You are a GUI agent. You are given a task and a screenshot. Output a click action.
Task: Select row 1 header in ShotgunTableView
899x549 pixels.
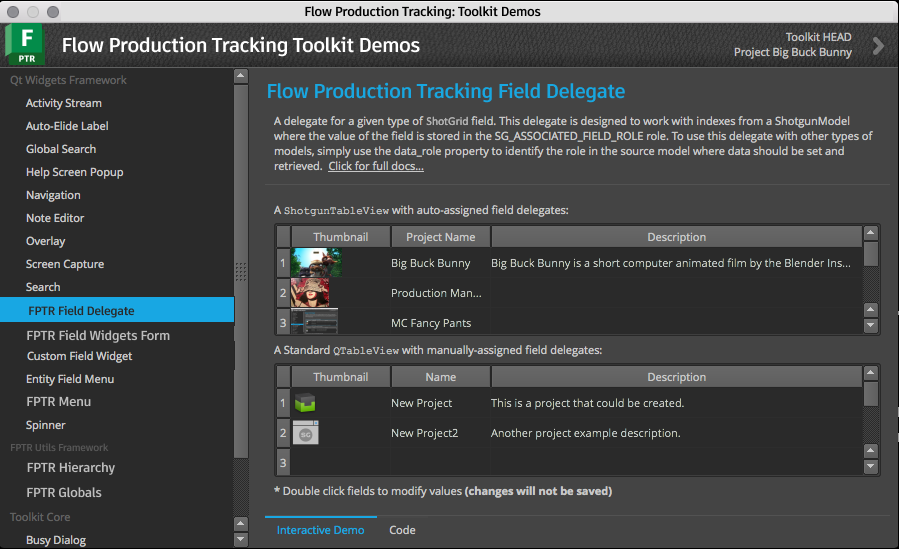point(283,262)
